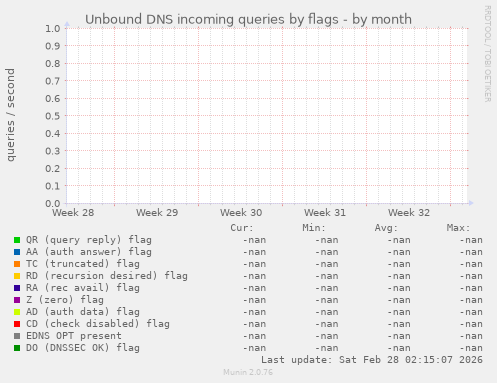The image size is (497, 383).
Task: Click the 'Max:' column header
Action: 458,228
